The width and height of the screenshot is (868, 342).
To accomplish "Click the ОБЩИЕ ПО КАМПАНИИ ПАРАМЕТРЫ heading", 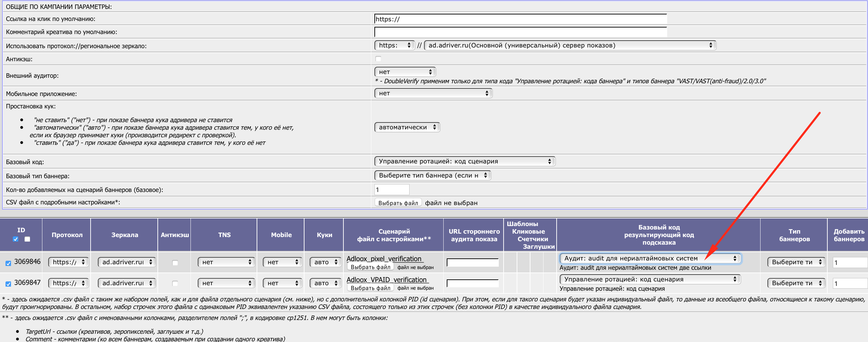I will point(59,7).
